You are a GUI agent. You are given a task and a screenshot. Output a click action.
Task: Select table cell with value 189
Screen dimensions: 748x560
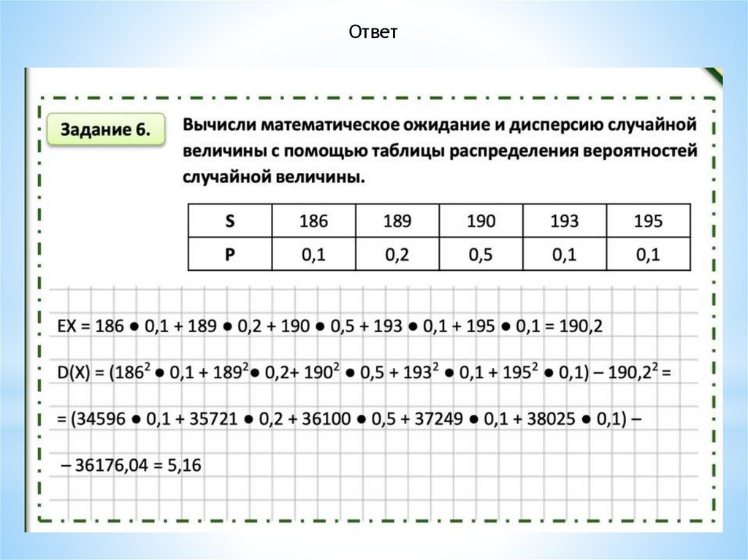(x=397, y=220)
